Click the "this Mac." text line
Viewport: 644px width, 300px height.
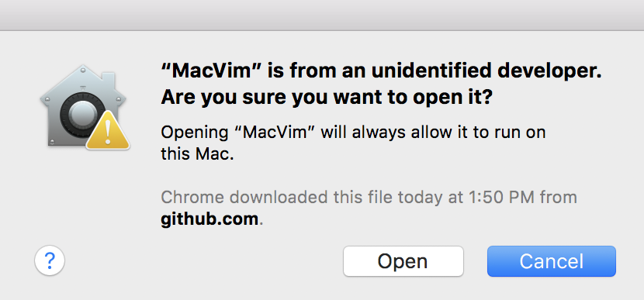coord(197,154)
